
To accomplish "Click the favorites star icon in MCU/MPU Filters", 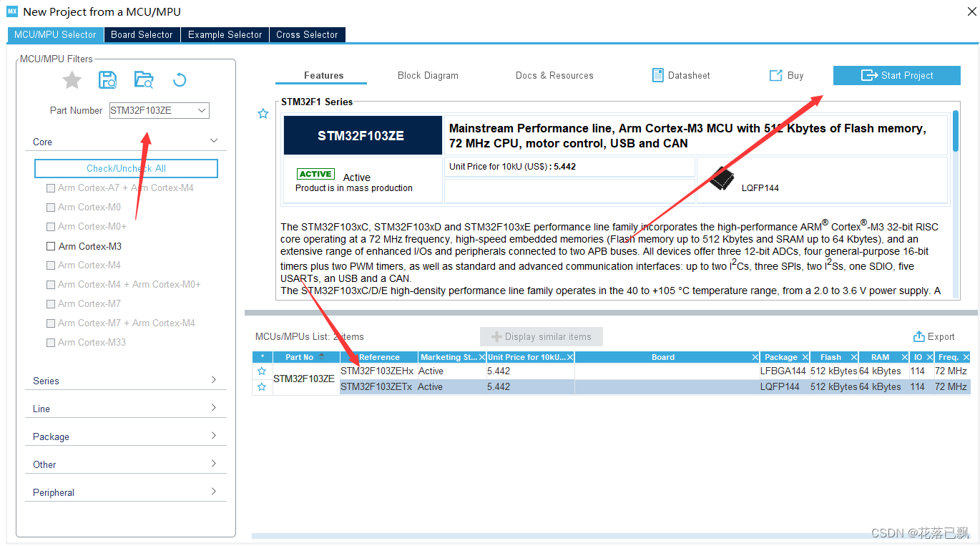I will pyautogui.click(x=72, y=80).
